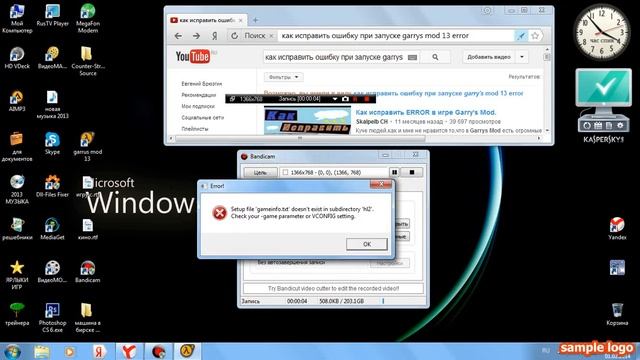Open Социальные сети in YouTube sidebar

point(202,118)
